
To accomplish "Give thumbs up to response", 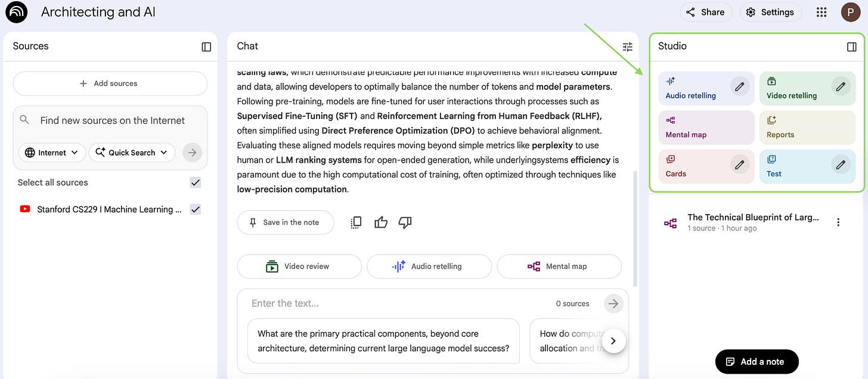I will click(x=381, y=222).
